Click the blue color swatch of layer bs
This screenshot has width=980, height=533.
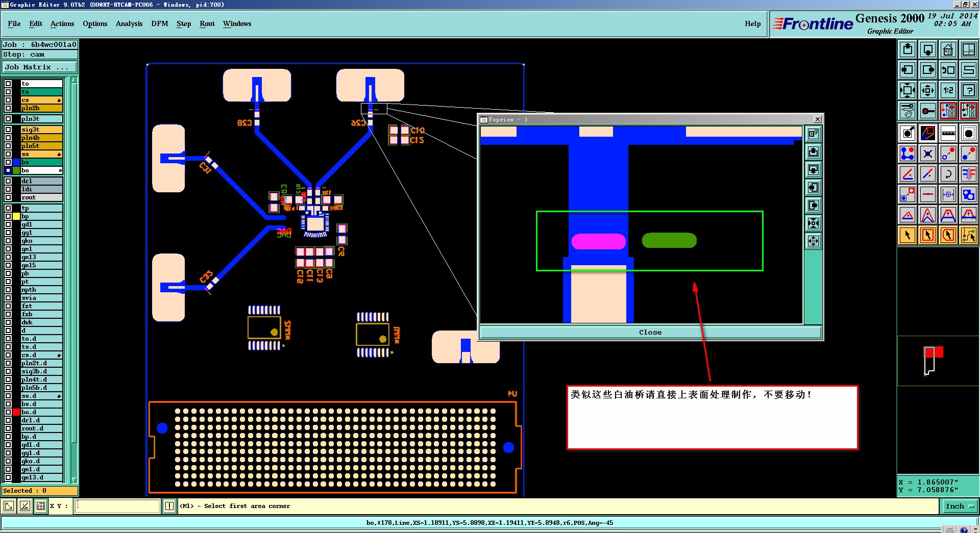16,162
